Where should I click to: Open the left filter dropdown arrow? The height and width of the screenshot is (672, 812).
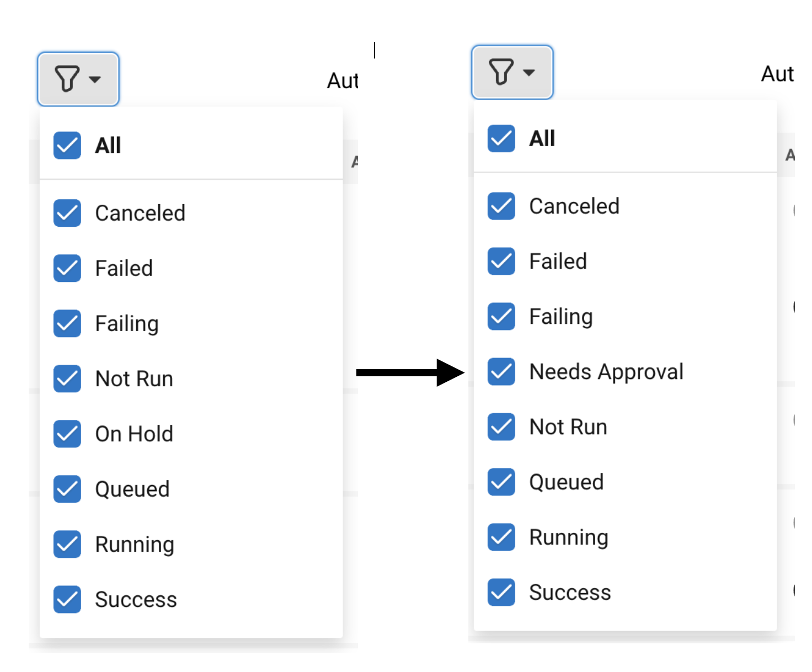click(x=94, y=80)
